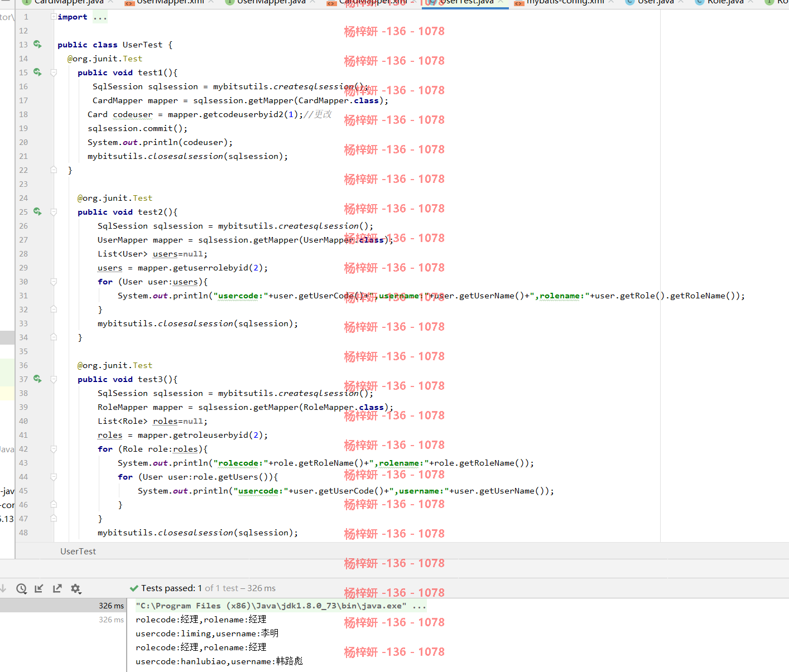The width and height of the screenshot is (789, 672).
Task: Click '@org.junit.Test' annotation at line 24
Action: click(x=114, y=198)
